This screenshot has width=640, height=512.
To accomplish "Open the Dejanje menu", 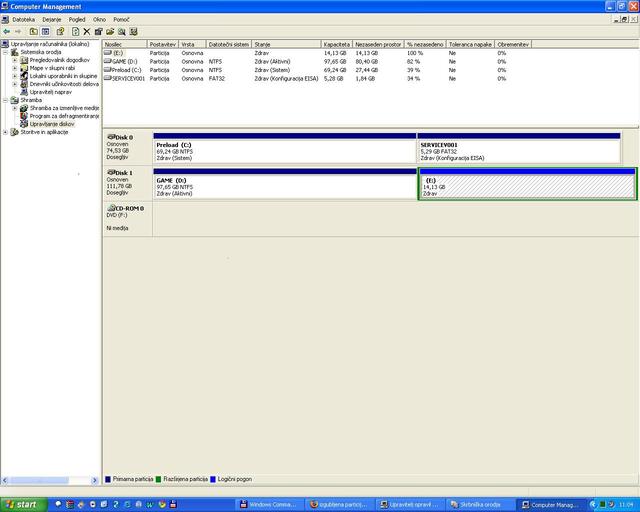I will tap(51, 20).
